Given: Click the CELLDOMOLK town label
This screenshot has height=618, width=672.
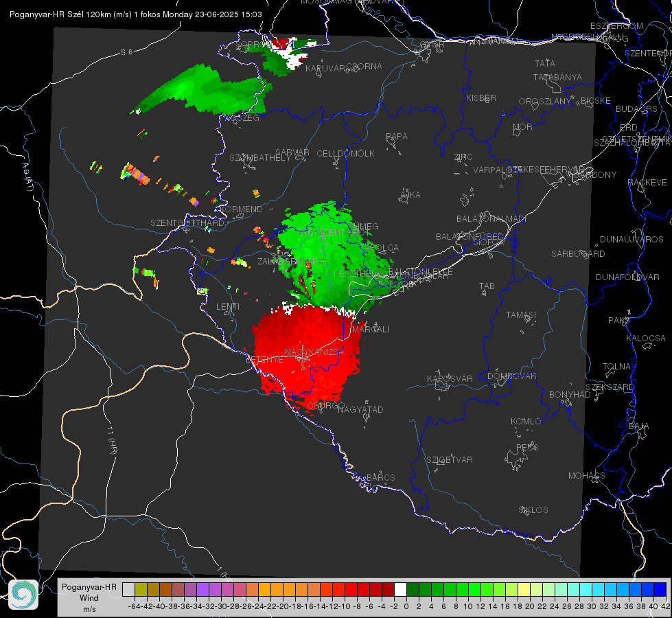Looking at the screenshot, I should pyautogui.click(x=345, y=154).
